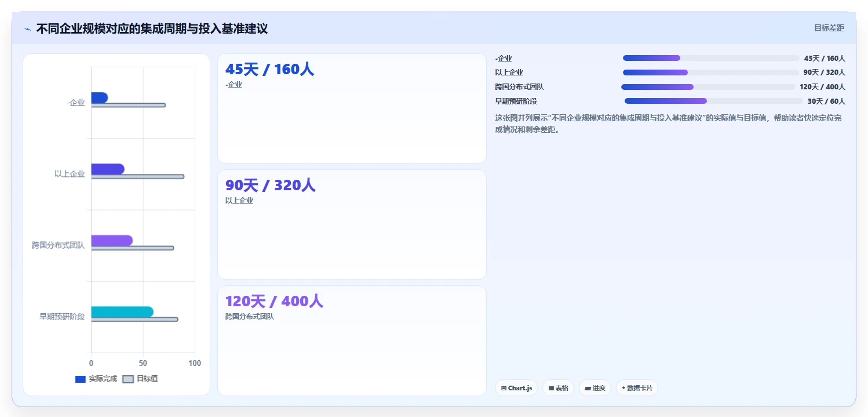Click the page title 不同企业规模对应的集成周期与投入基准建议
The image size is (868, 417).
click(152, 28)
